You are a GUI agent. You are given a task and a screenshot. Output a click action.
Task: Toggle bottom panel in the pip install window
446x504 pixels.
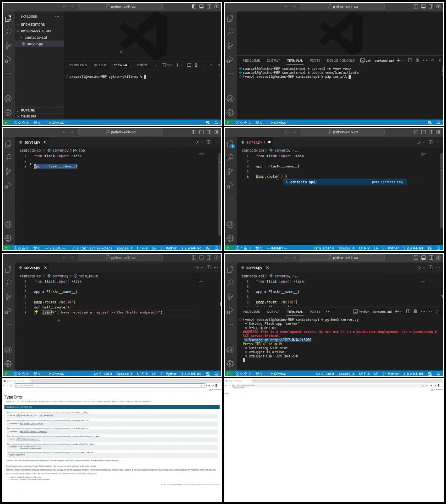424,7
